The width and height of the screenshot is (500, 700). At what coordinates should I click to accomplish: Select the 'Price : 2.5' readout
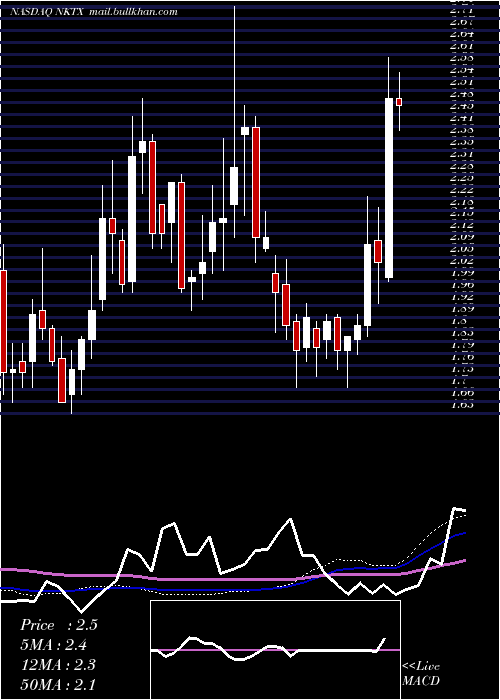[58, 625]
